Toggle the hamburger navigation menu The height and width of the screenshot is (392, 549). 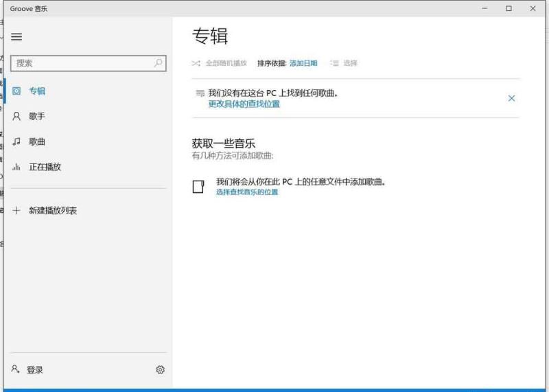click(x=16, y=36)
